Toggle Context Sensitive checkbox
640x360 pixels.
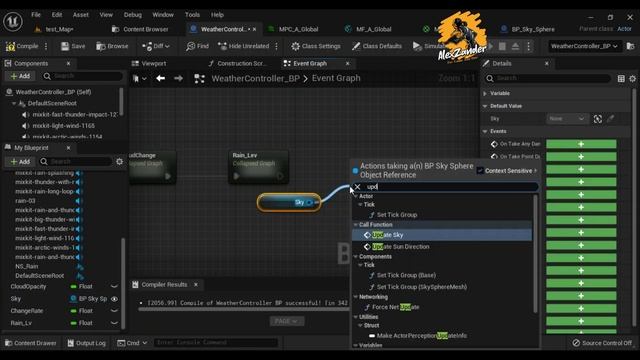[480, 171]
